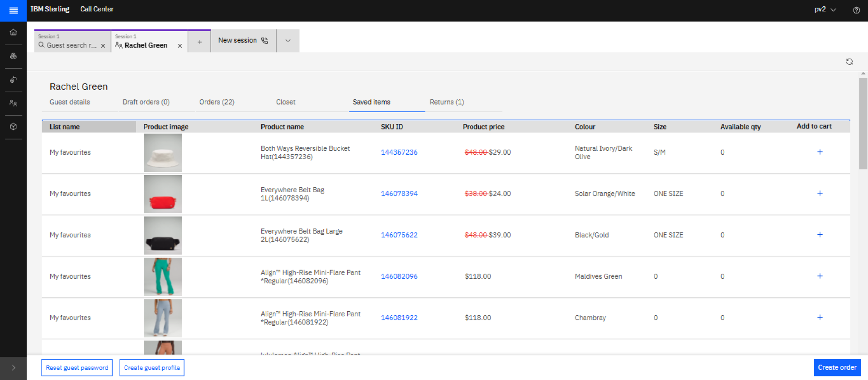Expand the pv2 user dropdown
This screenshot has width=868, height=380.
[825, 9]
